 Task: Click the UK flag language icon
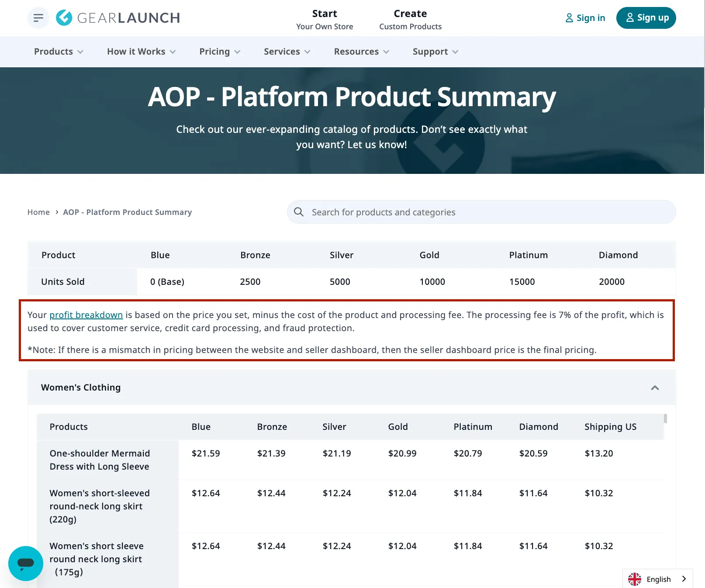pyautogui.click(x=635, y=579)
